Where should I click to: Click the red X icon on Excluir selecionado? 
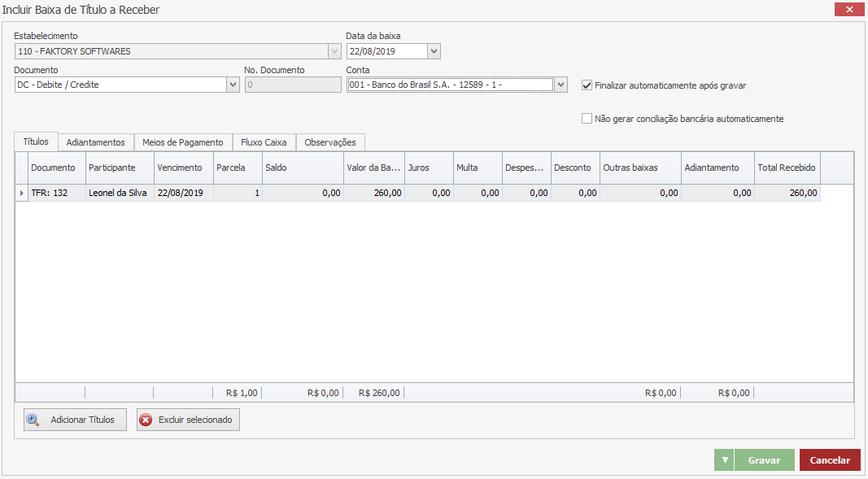(x=146, y=420)
